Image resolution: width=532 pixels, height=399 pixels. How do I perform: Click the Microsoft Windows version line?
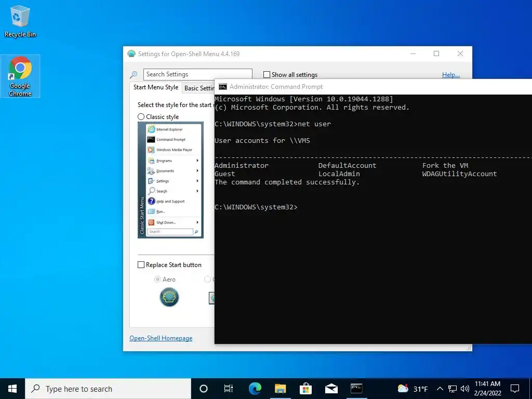[x=303, y=99]
